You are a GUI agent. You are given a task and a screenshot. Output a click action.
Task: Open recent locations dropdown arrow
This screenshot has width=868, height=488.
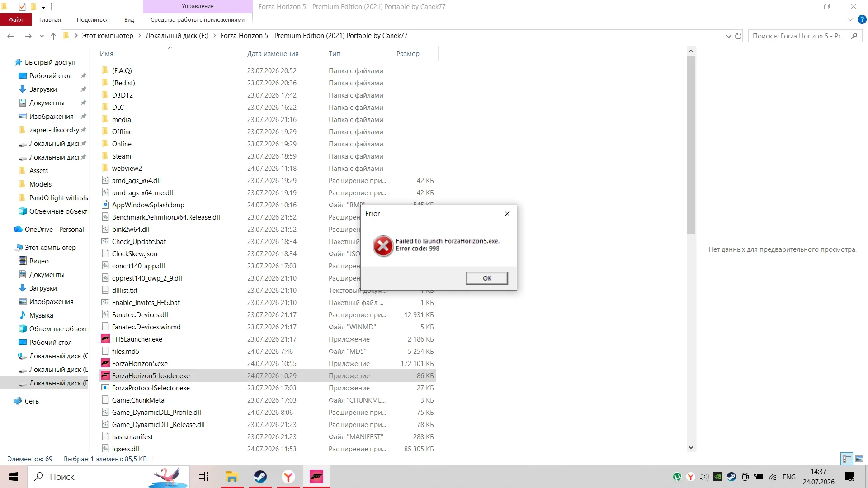coord(42,36)
